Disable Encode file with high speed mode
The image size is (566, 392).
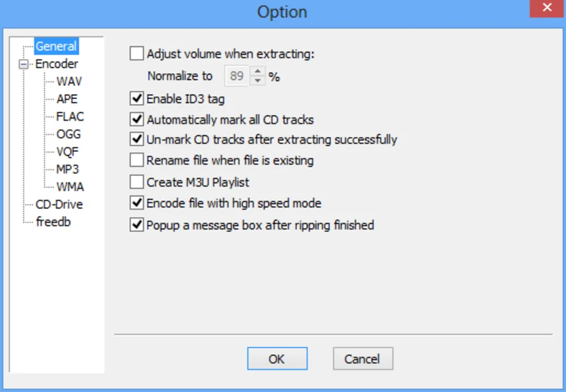[137, 203]
